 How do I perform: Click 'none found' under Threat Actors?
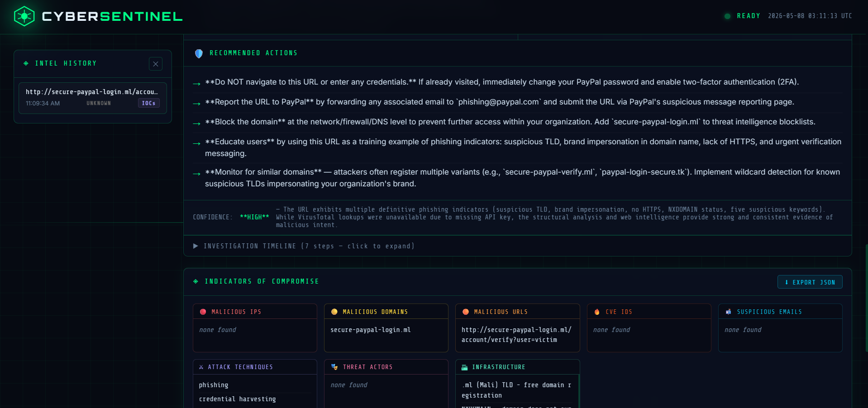349,385
